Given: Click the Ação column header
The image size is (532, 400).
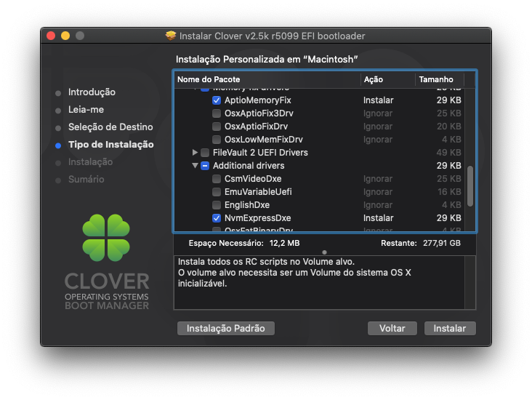Looking at the screenshot, I should pos(388,79).
